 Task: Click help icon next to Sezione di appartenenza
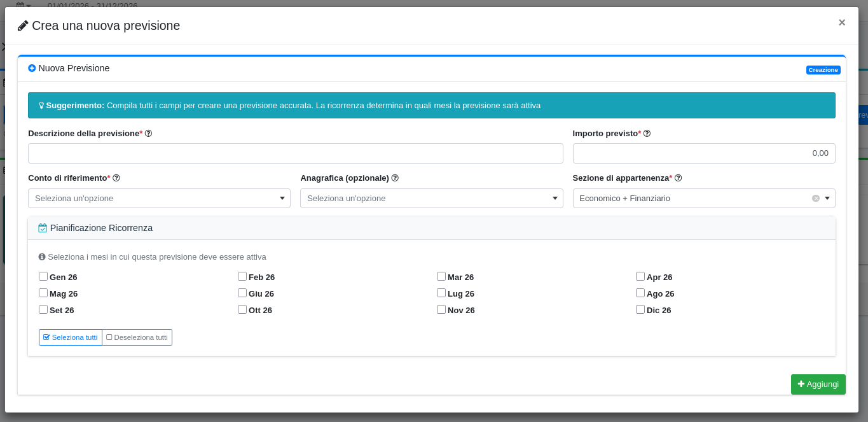(678, 178)
